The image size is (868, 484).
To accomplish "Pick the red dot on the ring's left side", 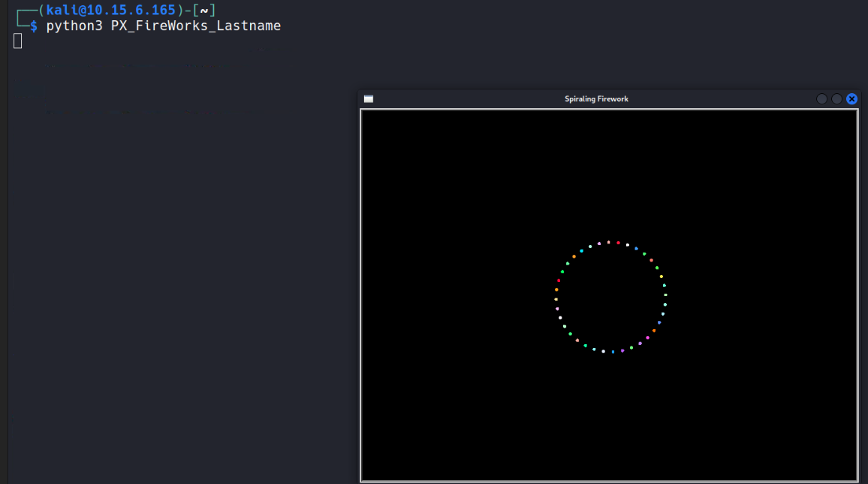I will 559,280.
